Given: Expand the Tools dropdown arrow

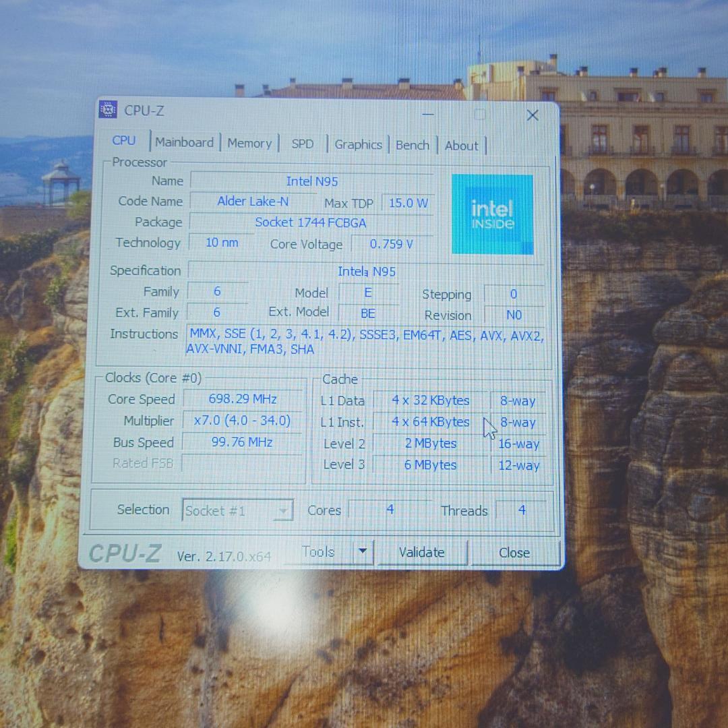Looking at the screenshot, I should (362, 551).
